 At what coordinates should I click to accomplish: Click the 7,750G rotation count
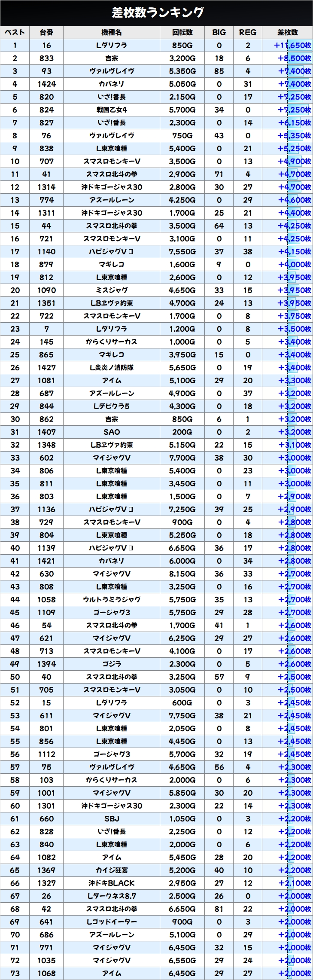tap(182, 716)
